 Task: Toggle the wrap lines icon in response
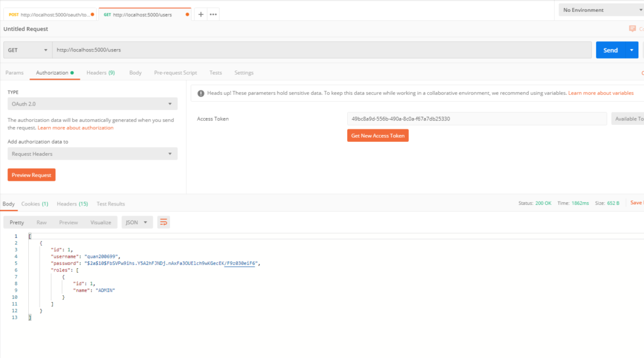click(164, 222)
